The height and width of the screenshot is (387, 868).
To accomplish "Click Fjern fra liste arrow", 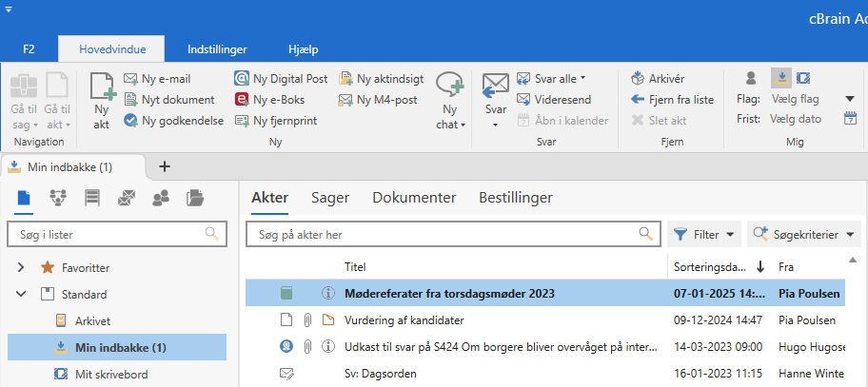I will point(637,99).
